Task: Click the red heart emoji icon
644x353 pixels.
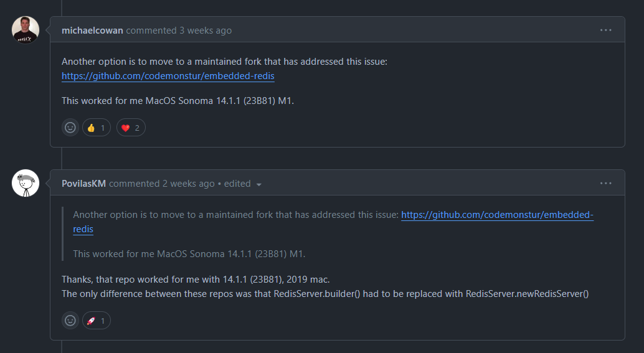Action: point(126,128)
